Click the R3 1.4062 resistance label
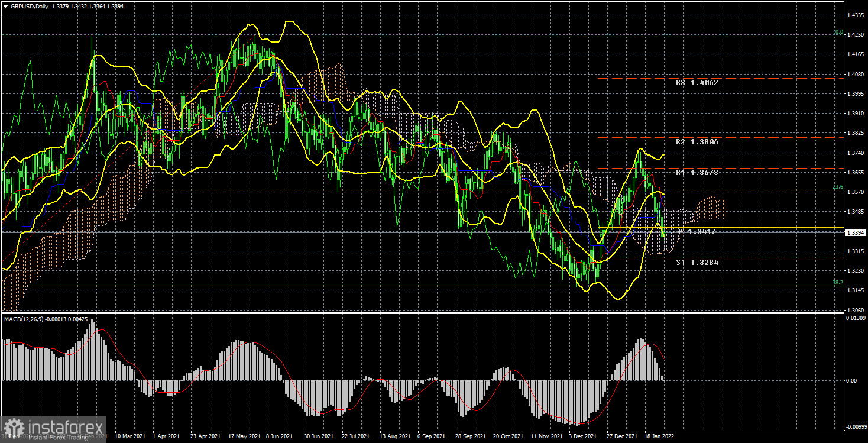868x443 pixels. (697, 83)
